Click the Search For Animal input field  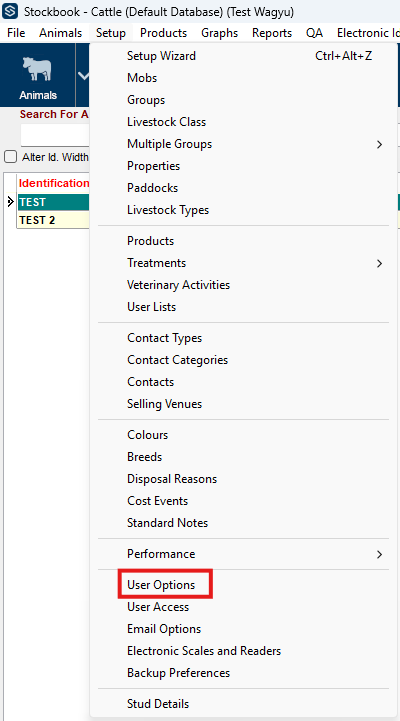(x=55, y=135)
